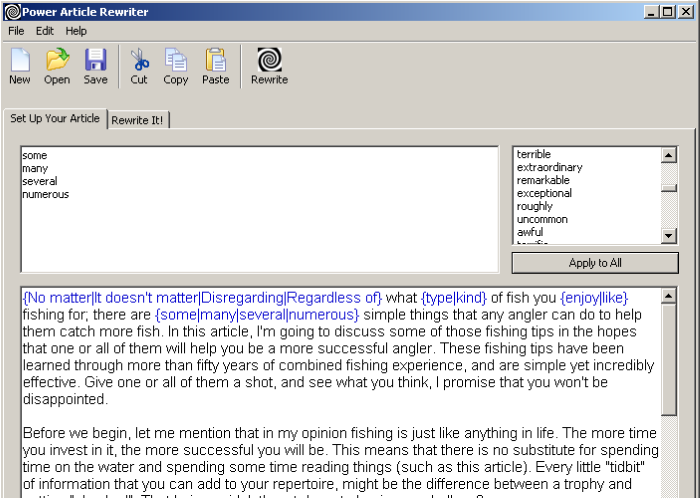Run the spiral Rewrite toolbar icon

coord(269,66)
